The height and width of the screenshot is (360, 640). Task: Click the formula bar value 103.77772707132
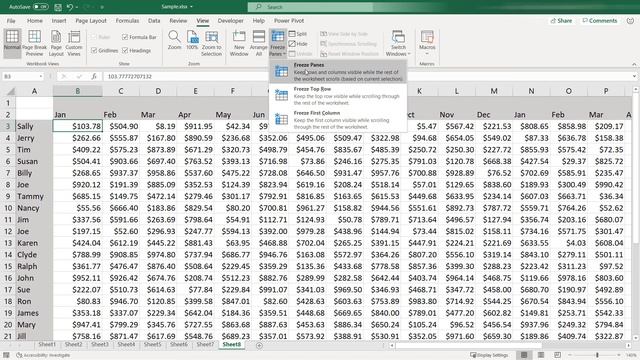[x=130, y=76]
